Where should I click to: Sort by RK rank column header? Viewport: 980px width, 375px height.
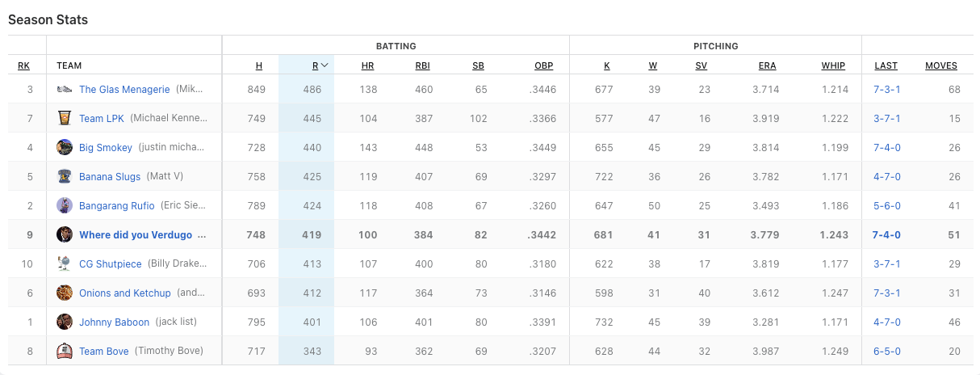tap(23, 65)
